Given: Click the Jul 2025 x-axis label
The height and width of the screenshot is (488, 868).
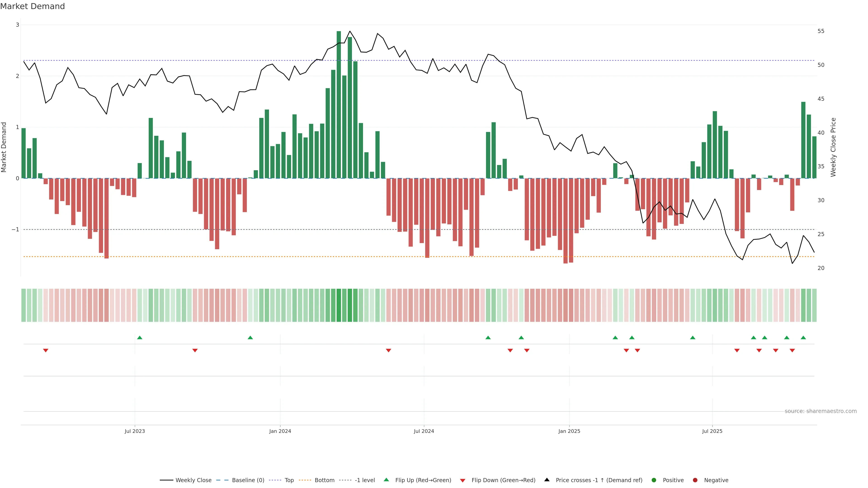Looking at the screenshot, I should 712,431.
